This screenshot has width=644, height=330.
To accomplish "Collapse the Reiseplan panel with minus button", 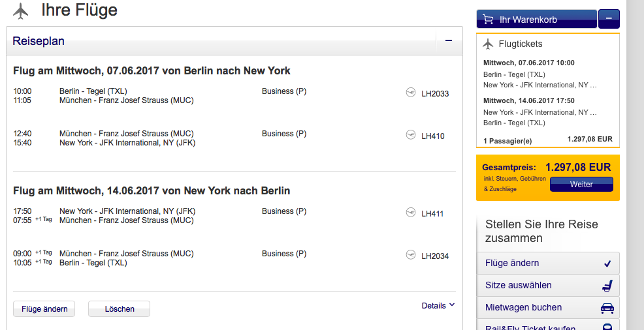I will (449, 41).
